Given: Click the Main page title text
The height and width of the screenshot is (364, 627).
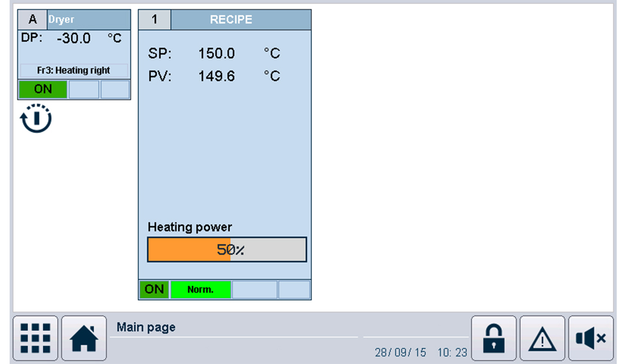Looking at the screenshot, I should (x=146, y=327).
